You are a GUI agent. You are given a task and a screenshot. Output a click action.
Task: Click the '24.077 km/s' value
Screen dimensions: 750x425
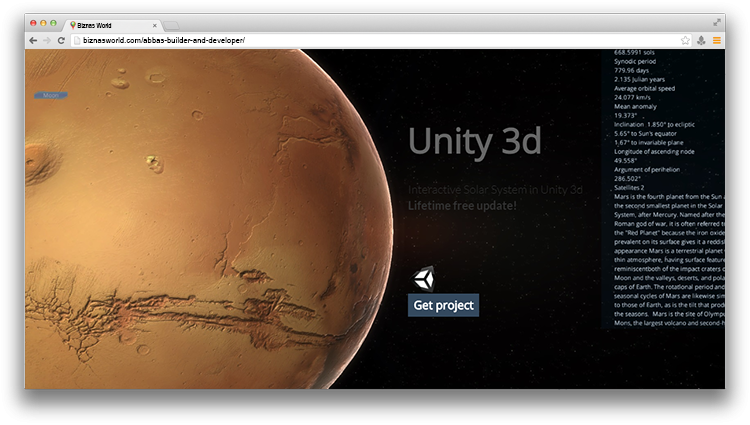[x=632, y=98]
